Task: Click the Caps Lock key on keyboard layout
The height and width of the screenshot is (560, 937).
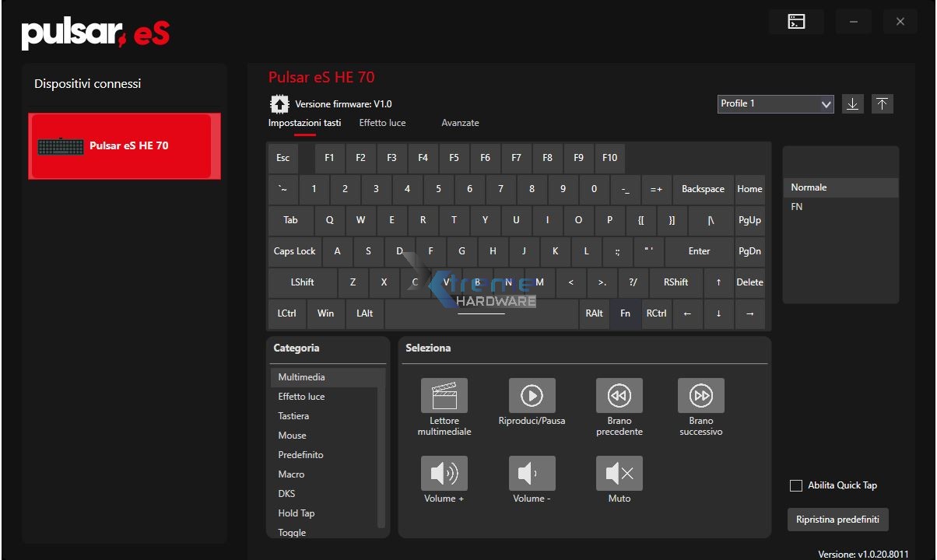Action: (x=294, y=251)
